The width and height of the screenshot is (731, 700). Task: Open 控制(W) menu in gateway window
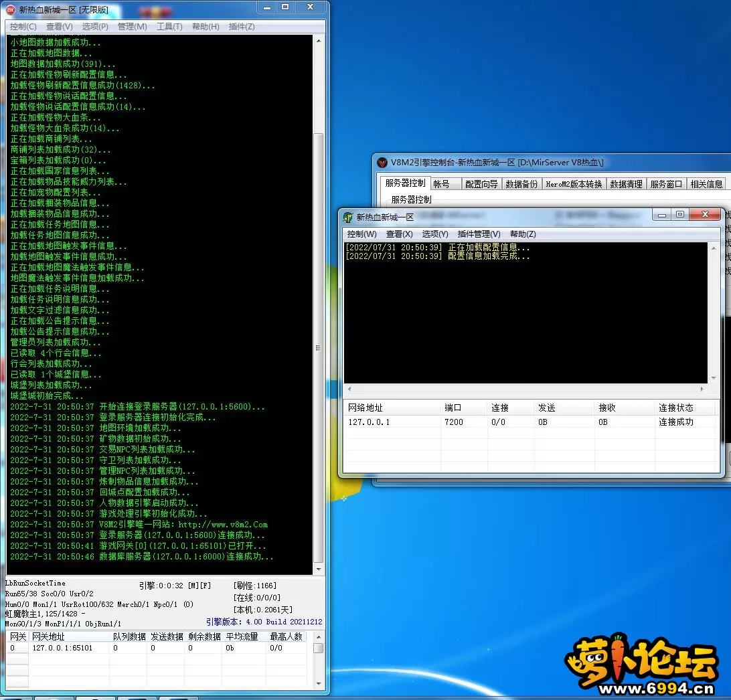tap(361, 234)
